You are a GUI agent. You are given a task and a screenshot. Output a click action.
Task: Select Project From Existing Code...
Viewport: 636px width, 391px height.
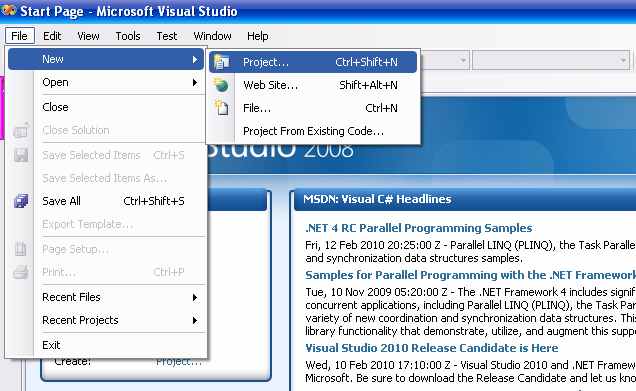tap(313, 131)
